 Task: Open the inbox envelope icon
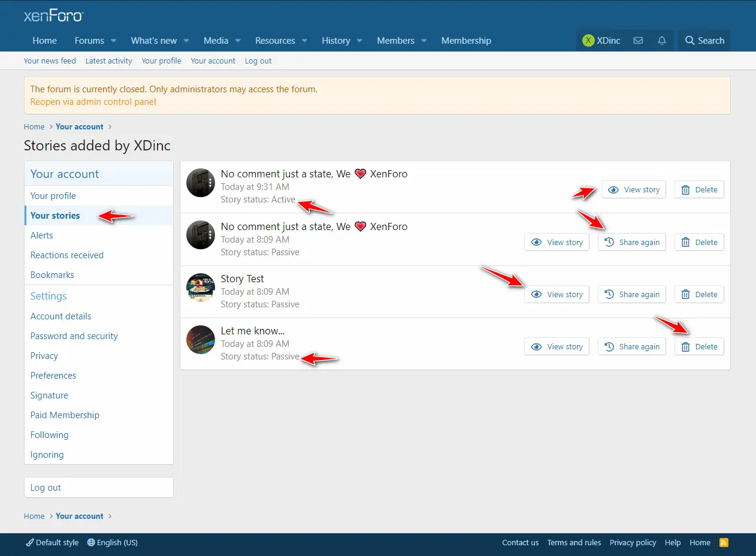click(638, 41)
